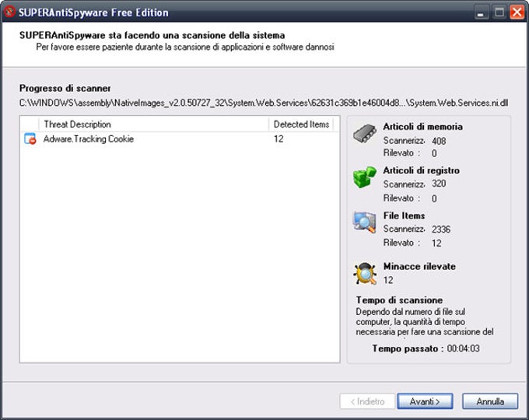The image size is (529, 420).
Task: Click the Progresso di scanner heading
Action: (x=65, y=88)
